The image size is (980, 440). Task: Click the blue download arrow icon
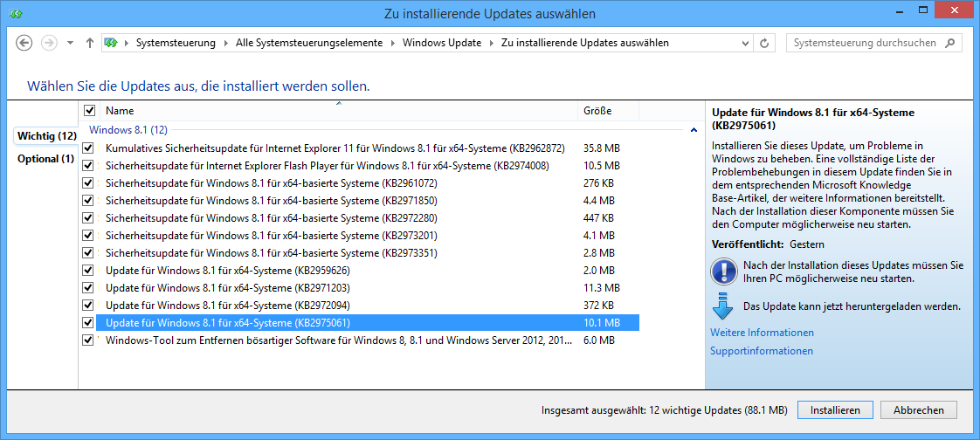722,307
